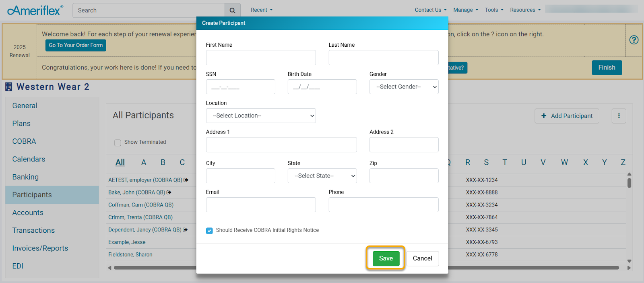644x283 pixels.
Task: Open the Manage menu
Action: point(465,10)
